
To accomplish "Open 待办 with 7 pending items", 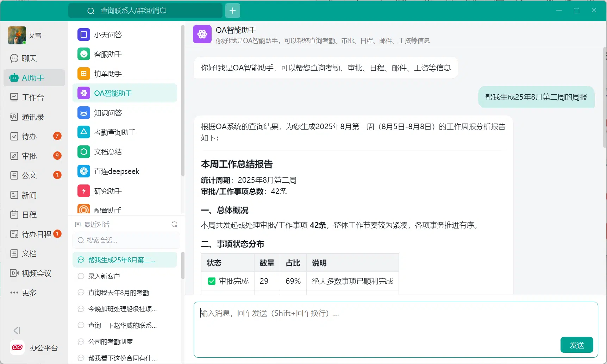I will point(34,136).
